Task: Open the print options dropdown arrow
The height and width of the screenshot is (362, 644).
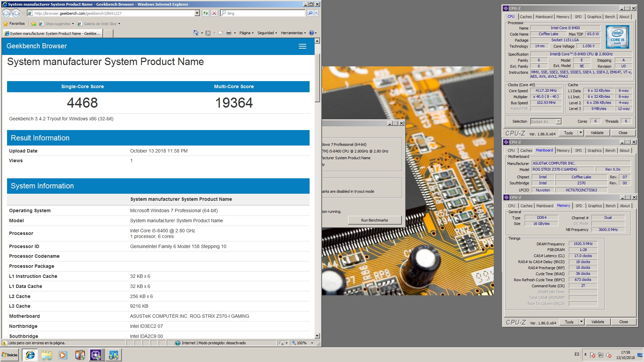Action: pyautogui.click(x=235, y=33)
